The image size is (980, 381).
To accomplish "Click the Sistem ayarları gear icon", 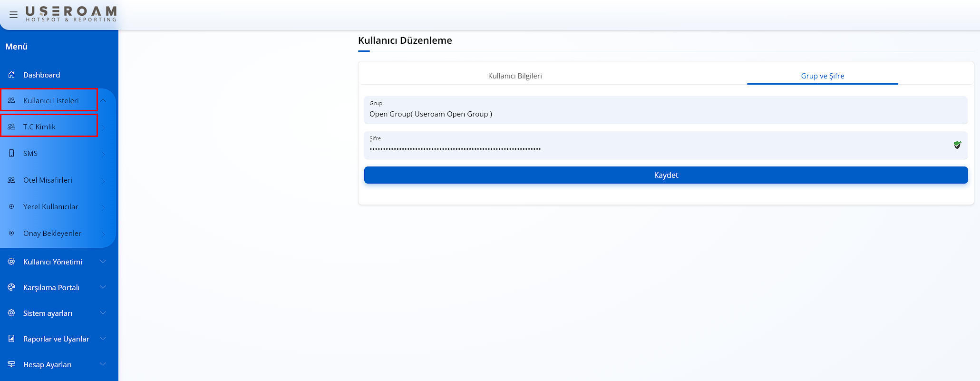I will (x=11, y=313).
